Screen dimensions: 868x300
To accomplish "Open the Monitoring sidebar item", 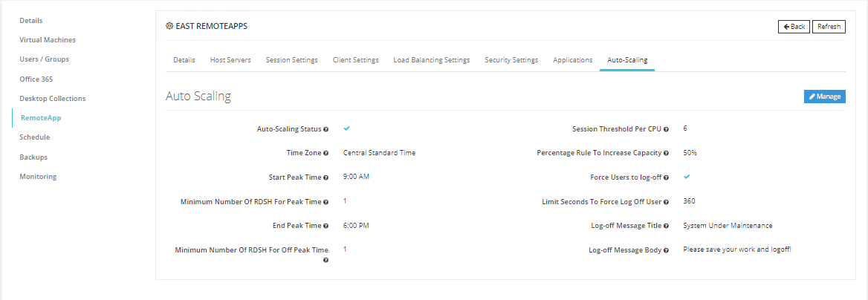I will (38, 177).
